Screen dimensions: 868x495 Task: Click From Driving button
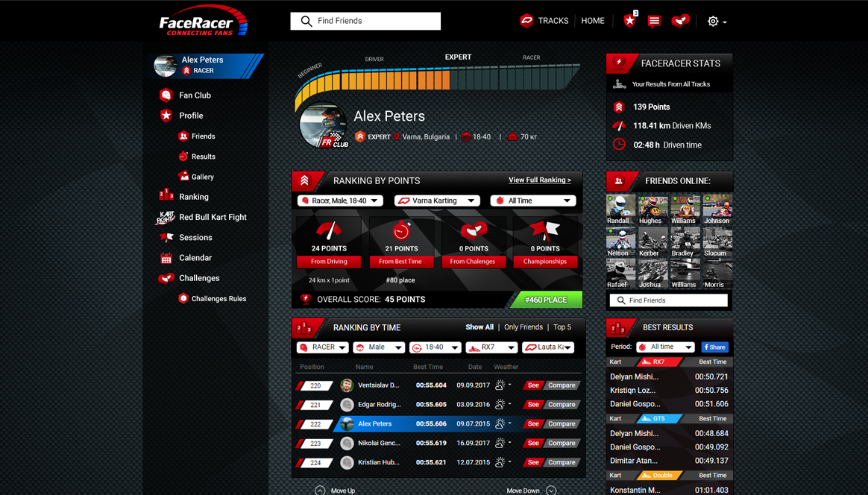point(329,262)
